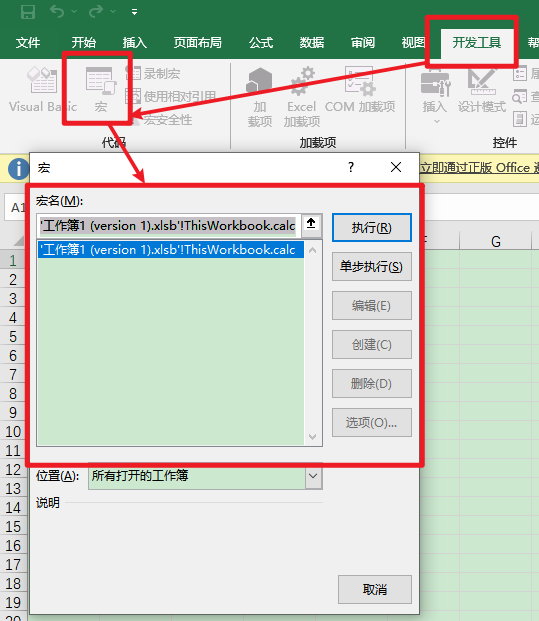Click the help question mark in 宏 dialog
Image resolution: width=539 pixels, height=621 pixels.
351,168
